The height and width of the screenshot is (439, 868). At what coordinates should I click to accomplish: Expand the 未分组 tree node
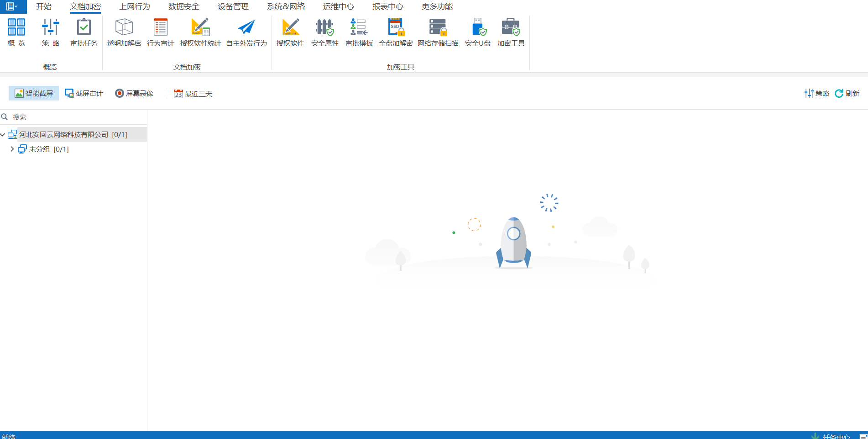[12, 149]
